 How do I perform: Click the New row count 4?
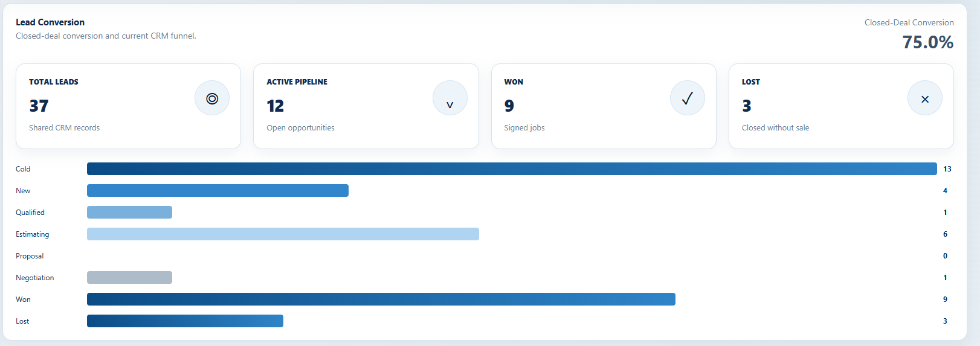click(x=946, y=191)
